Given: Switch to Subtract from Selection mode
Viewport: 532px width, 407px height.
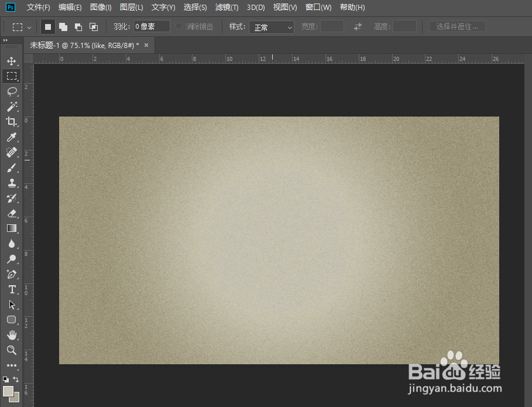Looking at the screenshot, I should pyautogui.click(x=78, y=26).
